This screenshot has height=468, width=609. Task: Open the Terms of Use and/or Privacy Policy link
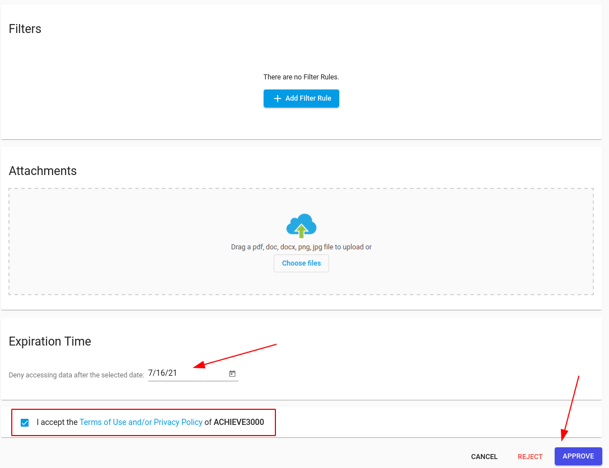tap(141, 422)
